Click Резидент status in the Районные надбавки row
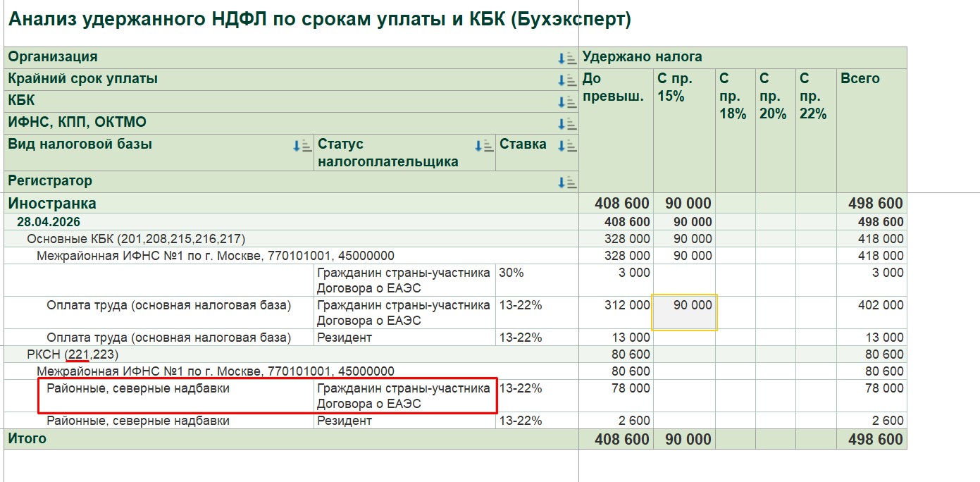980x482 pixels. coord(405,421)
